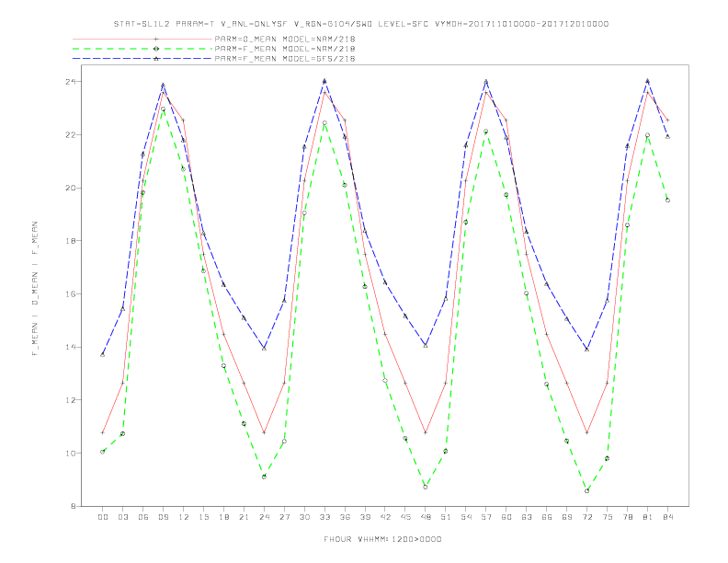Click x-axis forecast hour label 78
Image resolution: width=728 pixels, height=563 pixels.
click(x=627, y=517)
